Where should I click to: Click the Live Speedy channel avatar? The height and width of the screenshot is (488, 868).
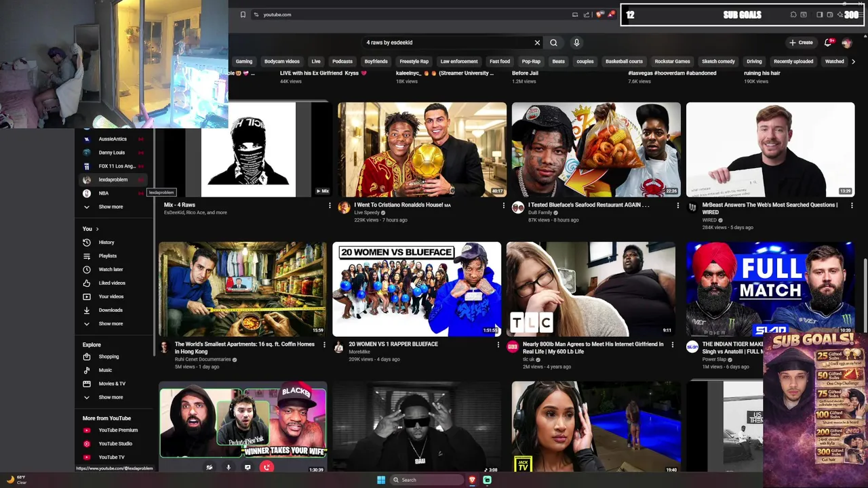click(344, 207)
